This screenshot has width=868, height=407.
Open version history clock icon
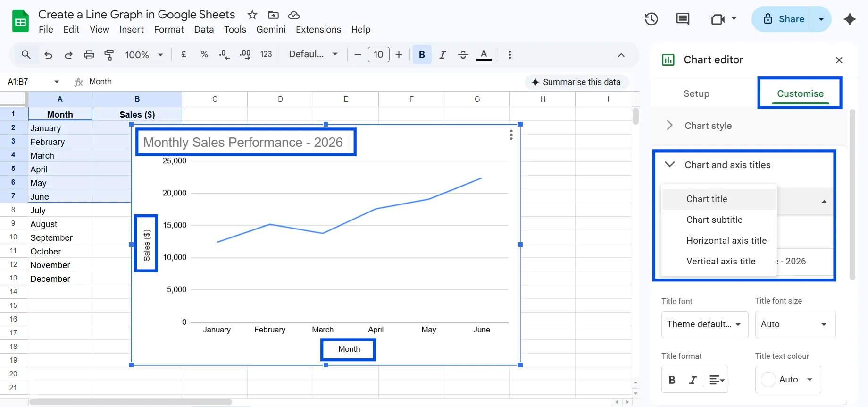(651, 19)
